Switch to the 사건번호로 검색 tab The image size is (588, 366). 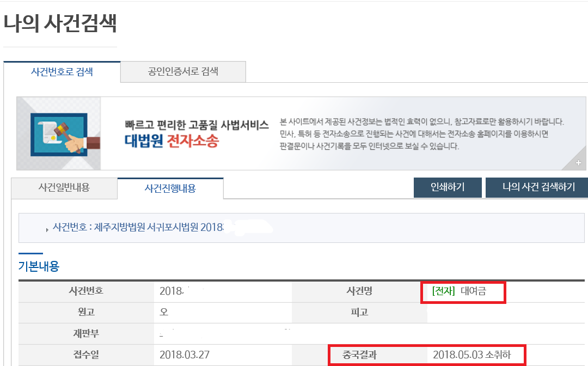(x=62, y=71)
